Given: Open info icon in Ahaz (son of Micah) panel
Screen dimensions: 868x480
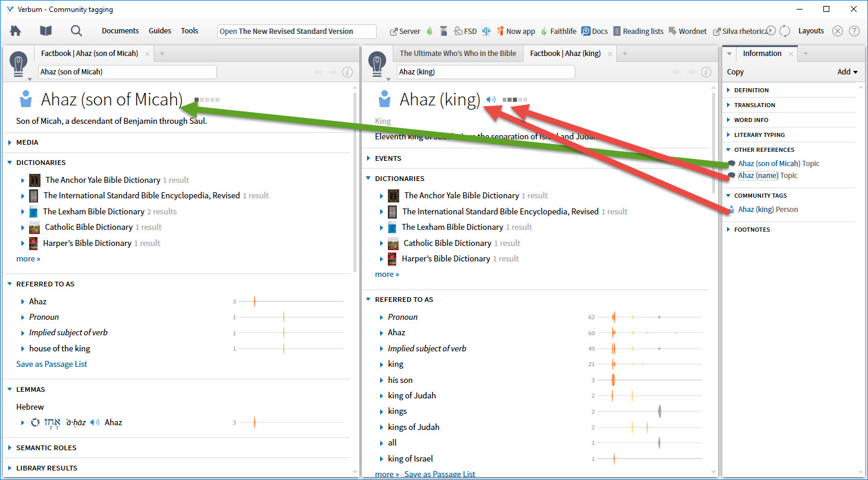Looking at the screenshot, I should click(347, 72).
